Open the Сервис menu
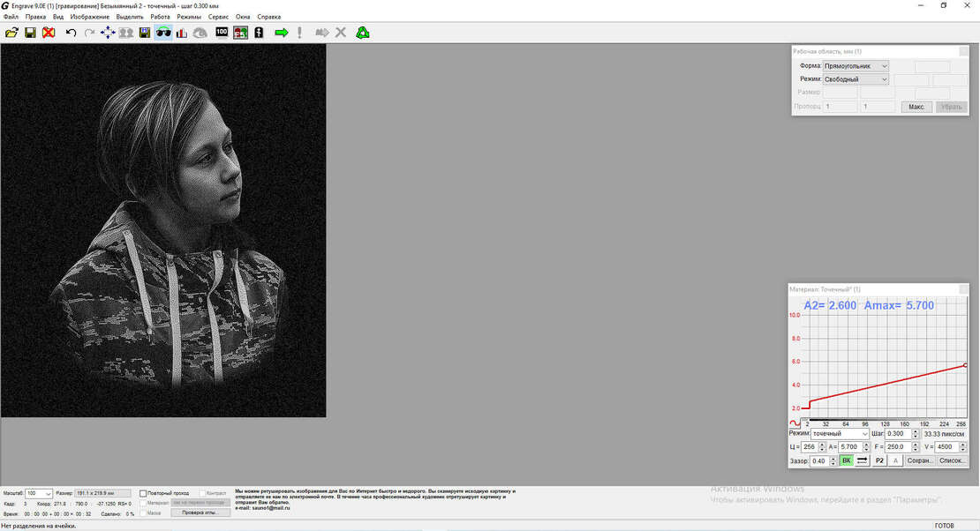The height and width of the screenshot is (531, 980). point(218,17)
